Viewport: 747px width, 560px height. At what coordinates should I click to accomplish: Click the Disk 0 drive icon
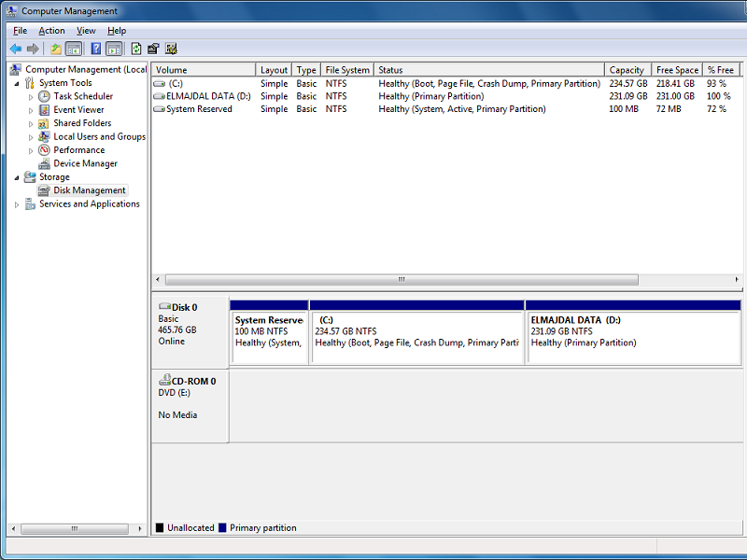tap(164, 307)
